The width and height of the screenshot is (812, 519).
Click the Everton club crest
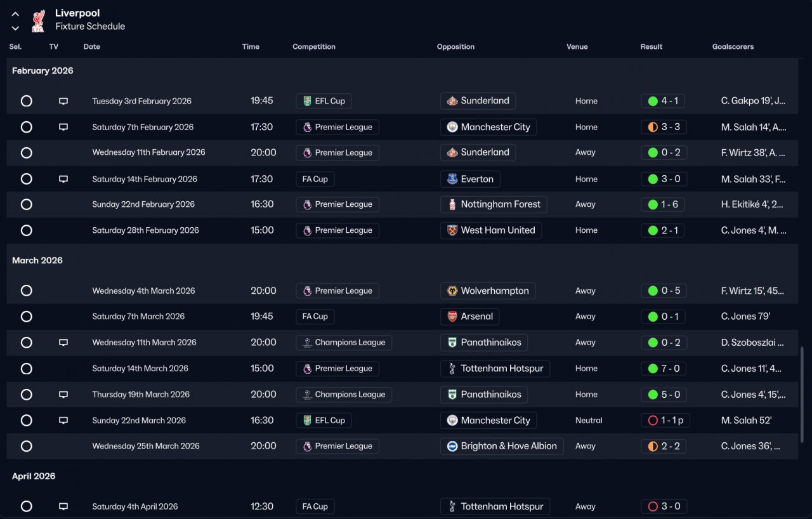point(452,179)
